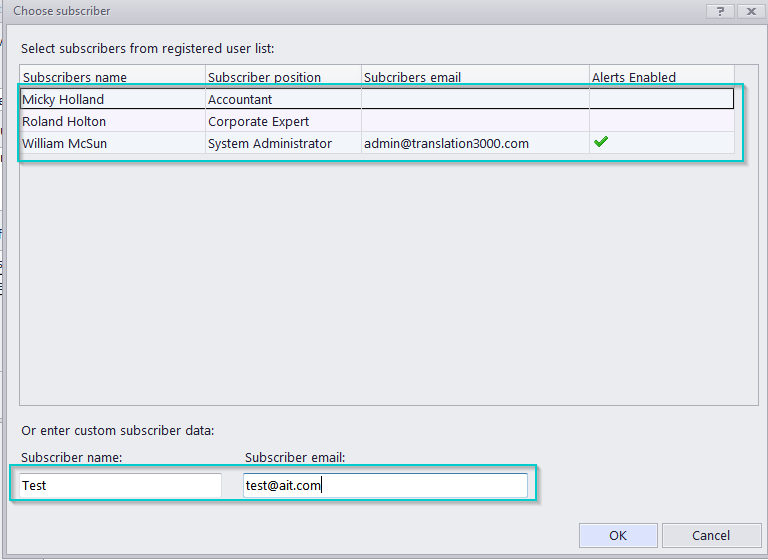Image resolution: width=768 pixels, height=560 pixels.
Task: Select Roland Holton in the list
Action: click(x=64, y=122)
